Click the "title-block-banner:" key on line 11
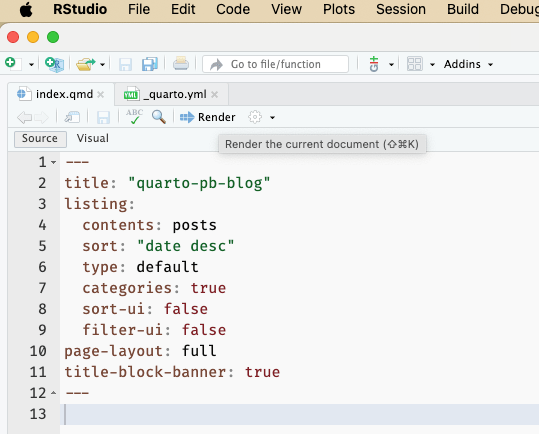 [x=149, y=372]
